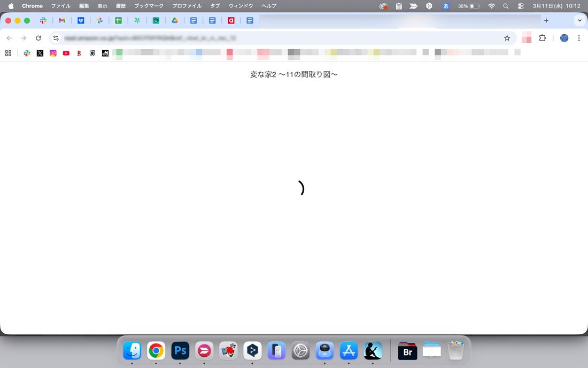Open the Chrome three-dot menu
The image size is (588, 368).
(x=579, y=38)
